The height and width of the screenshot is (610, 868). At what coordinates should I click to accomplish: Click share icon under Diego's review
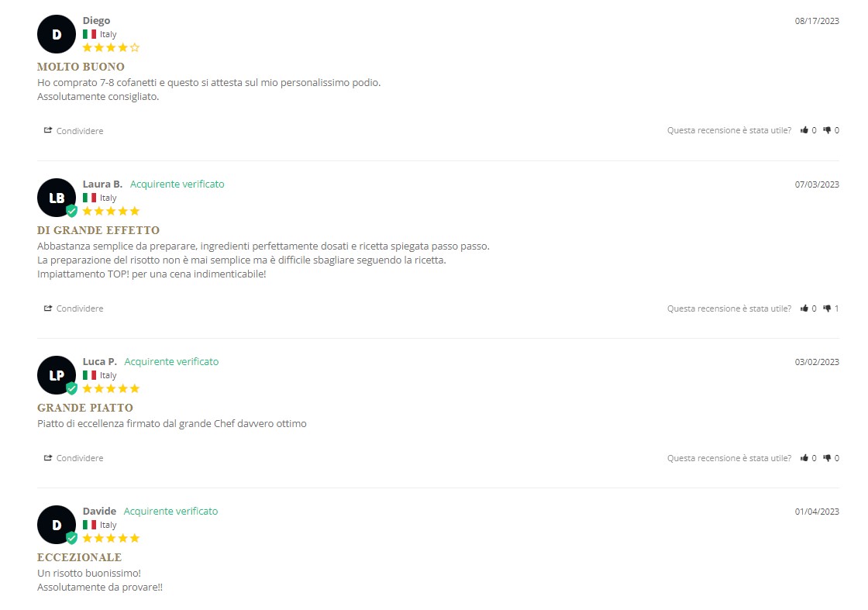coord(48,130)
